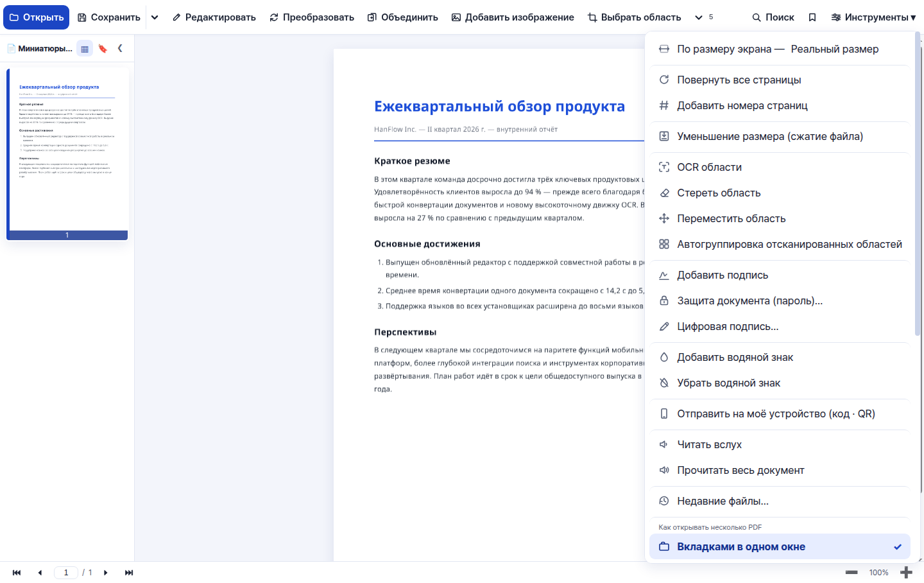
Task: Go to the next page
Action: click(x=106, y=573)
